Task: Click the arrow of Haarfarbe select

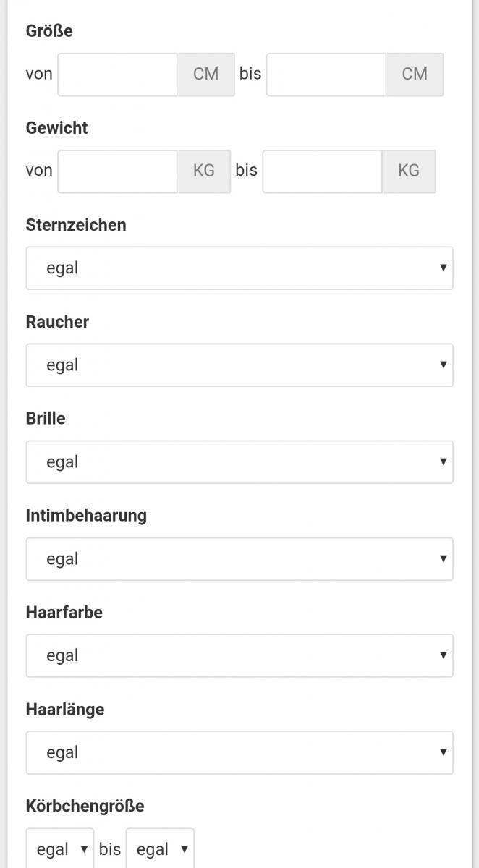Action: tap(443, 655)
